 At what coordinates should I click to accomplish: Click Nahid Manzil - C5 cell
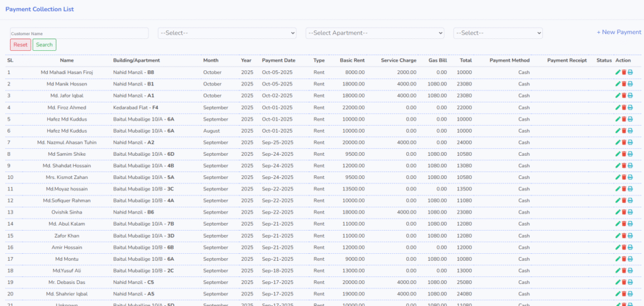pos(133,283)
